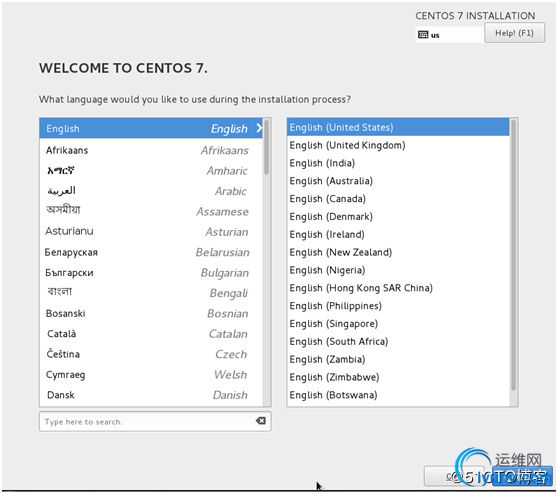Choose English (Canada) locale

click(x=398, y=199)
